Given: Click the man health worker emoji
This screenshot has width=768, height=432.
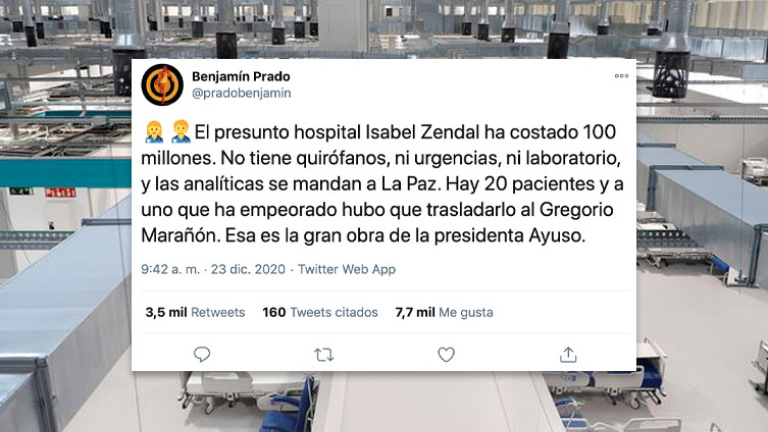Looking at the screenshot, I should click(181, 132).
